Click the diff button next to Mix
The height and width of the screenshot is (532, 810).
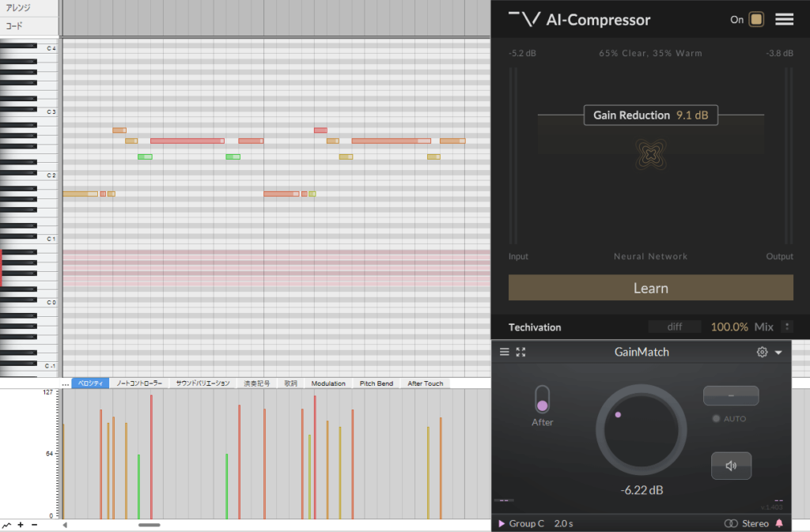[676, 326]
